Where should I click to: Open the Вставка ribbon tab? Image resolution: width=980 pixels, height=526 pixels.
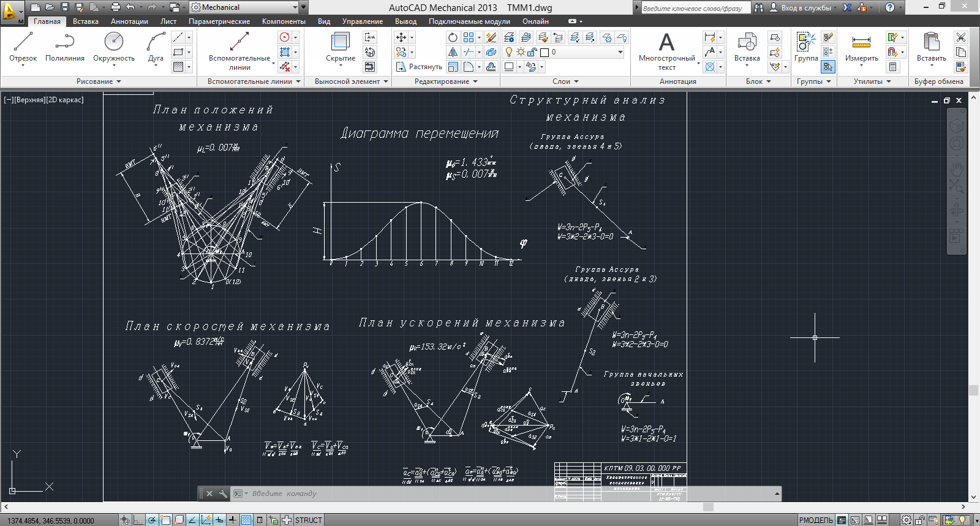pos(86,21)
